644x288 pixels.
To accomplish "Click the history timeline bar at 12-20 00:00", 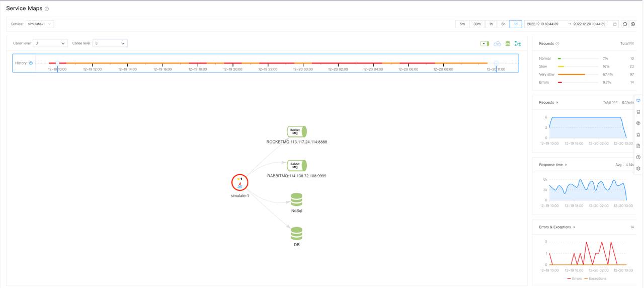I will point(303,63).
